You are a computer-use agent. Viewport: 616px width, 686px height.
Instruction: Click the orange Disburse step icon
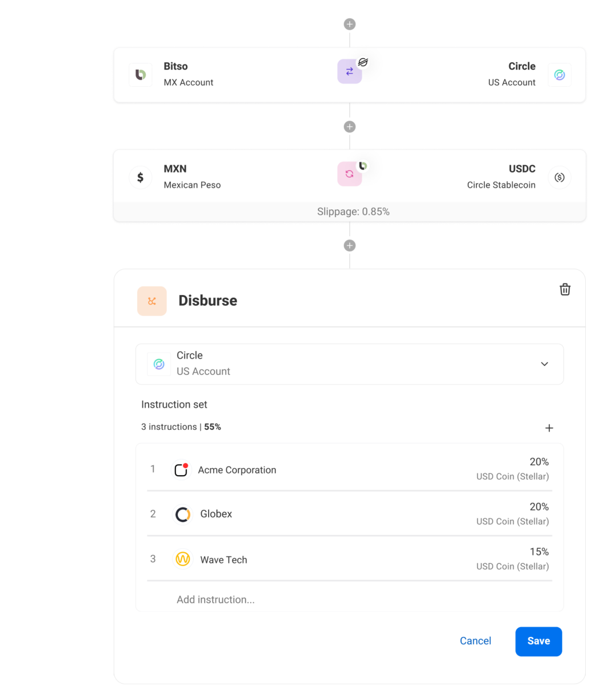click(152, 301)
